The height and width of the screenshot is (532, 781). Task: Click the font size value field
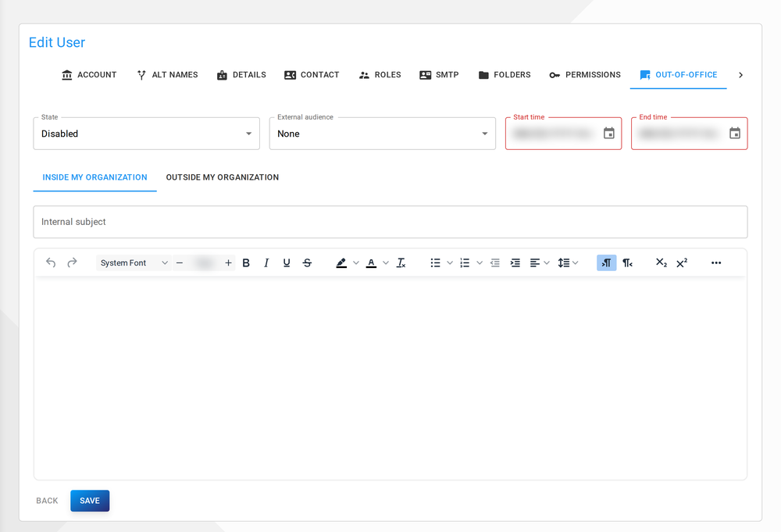pyautogui.click(x=204, y=262)
